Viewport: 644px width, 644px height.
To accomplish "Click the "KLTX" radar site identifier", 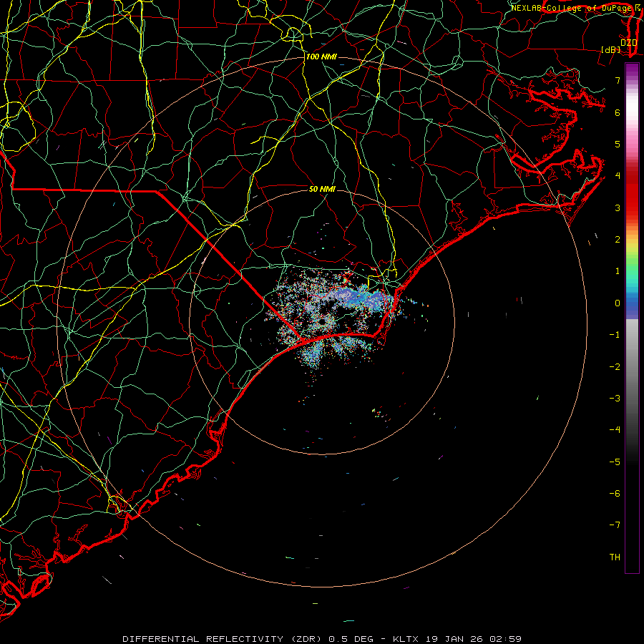I will tap(406, 639).
